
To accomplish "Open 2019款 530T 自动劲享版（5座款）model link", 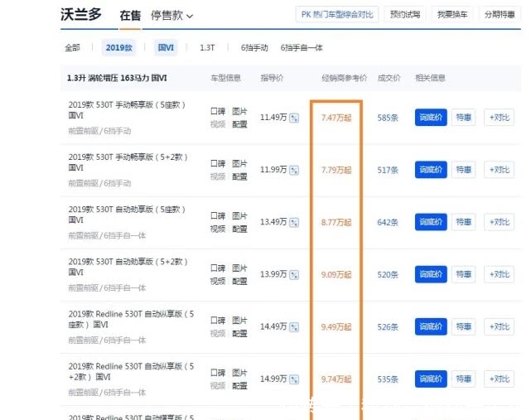I will 127,215.
